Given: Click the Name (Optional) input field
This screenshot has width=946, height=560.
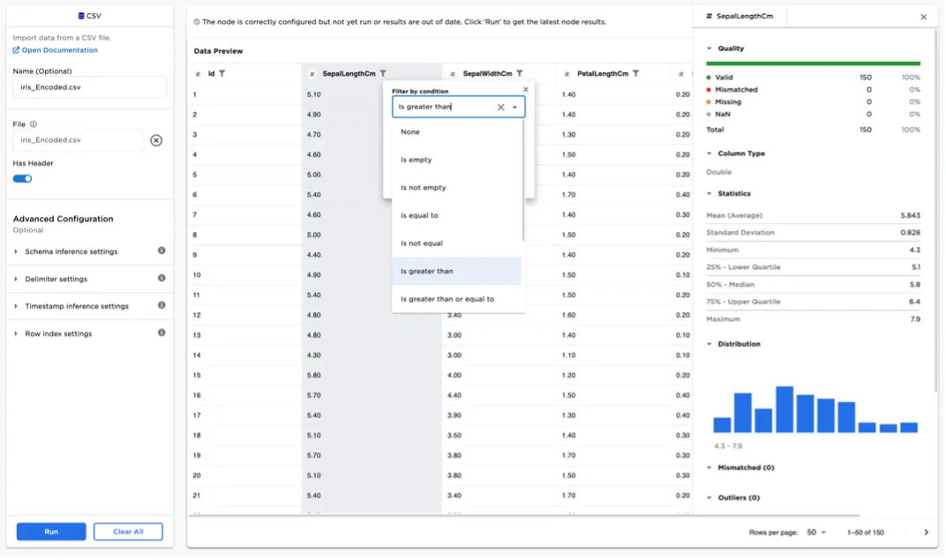Looking at the screenshot, I should 89,87.
